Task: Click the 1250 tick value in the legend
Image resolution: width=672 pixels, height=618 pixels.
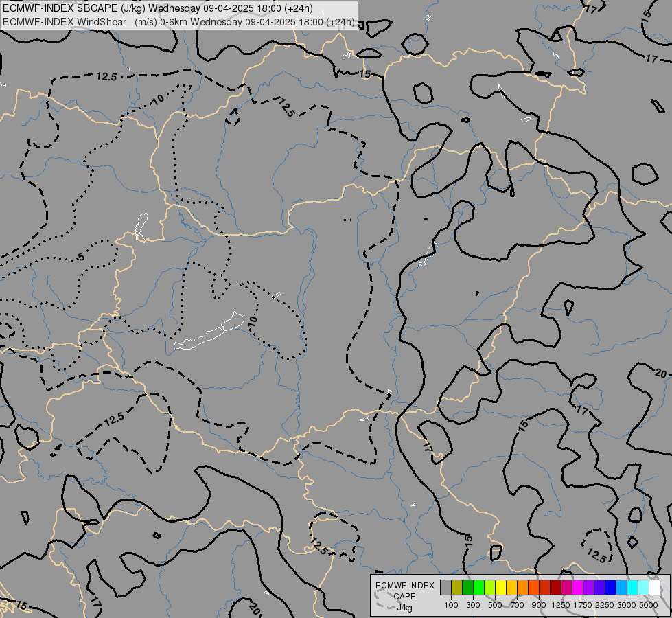Action: pyautogui.click(x=561, y=605)
